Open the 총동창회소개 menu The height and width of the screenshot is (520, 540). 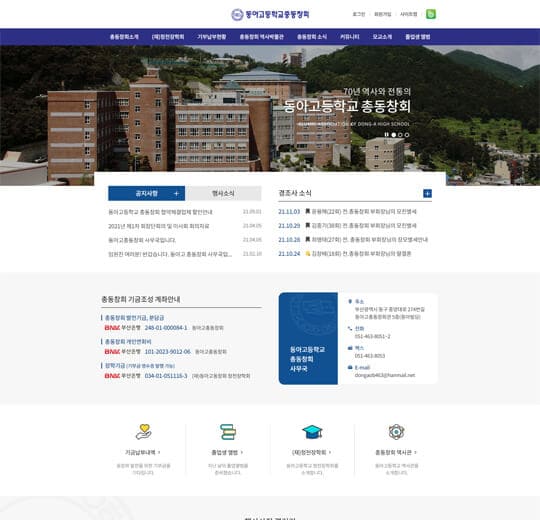[x=124, y=37]
